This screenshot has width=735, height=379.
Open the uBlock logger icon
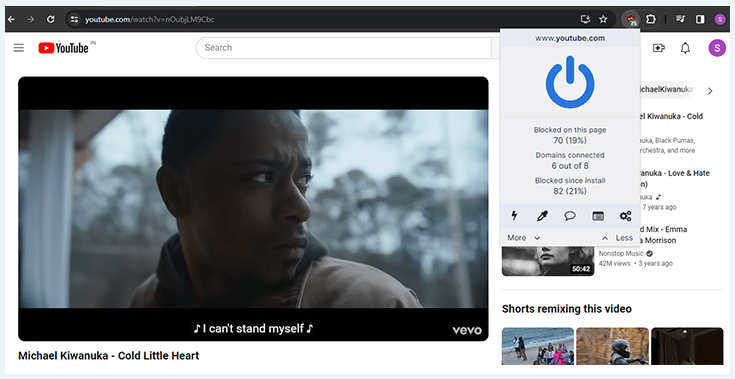[598, 216]
